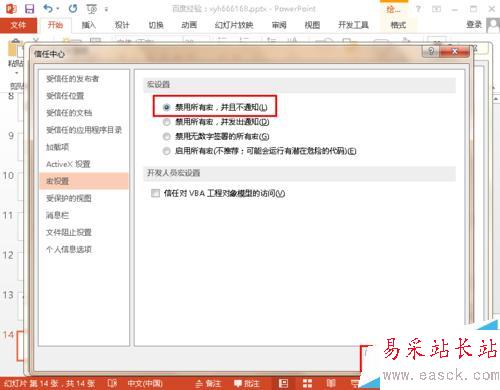This screenshot has width=500, height=390.
Task: Click the 中文(中国) language indicator
Action: 145,384
